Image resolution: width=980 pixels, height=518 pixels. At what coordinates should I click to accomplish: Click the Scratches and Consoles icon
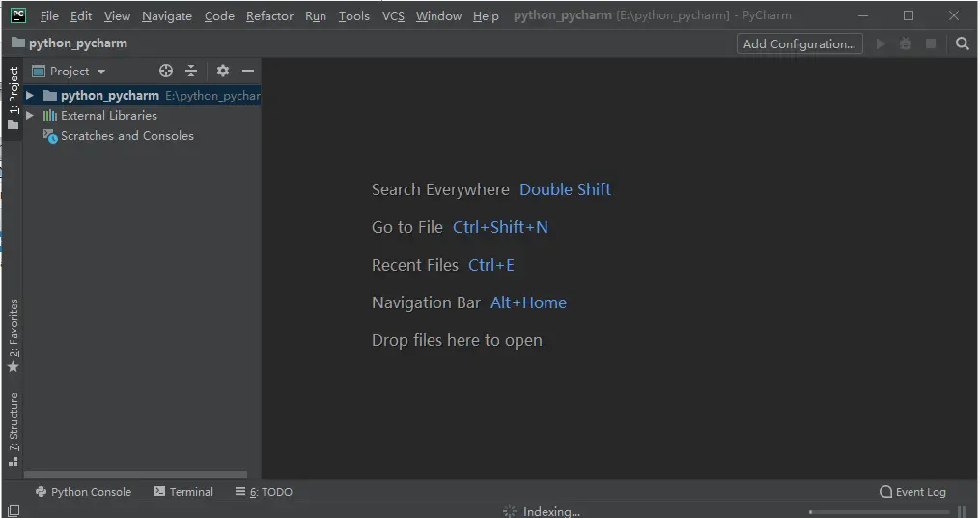click(x=50, y=136)
